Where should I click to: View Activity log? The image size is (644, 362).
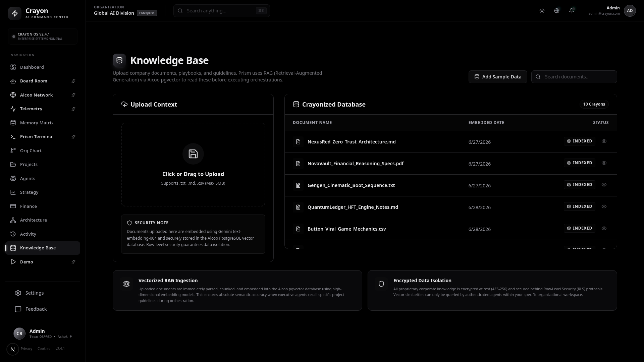[x=43, y=234]
